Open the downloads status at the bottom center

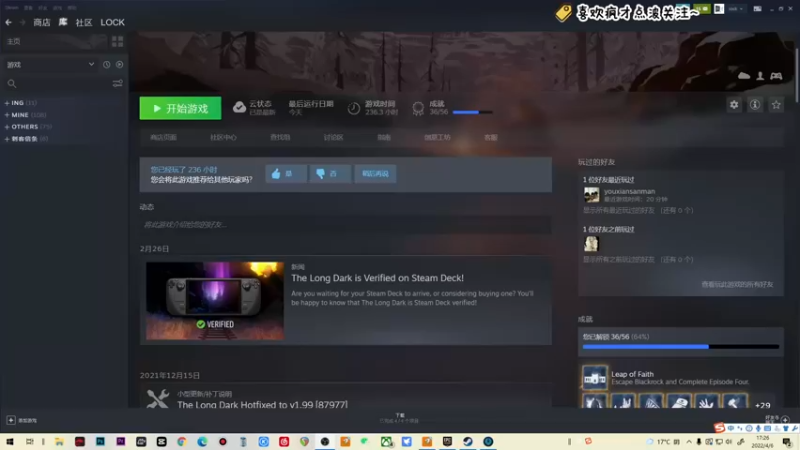click(x=399, y=418)
